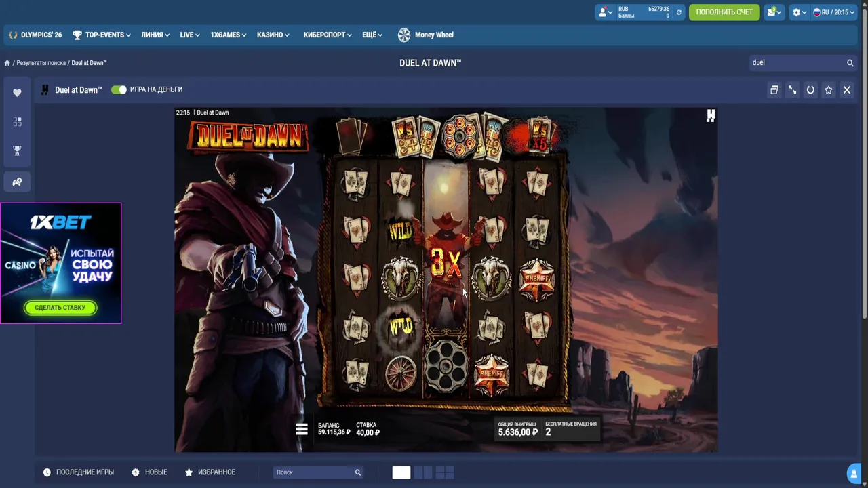
Task: Select single-game view layout
Action: (x=401, y=472)
